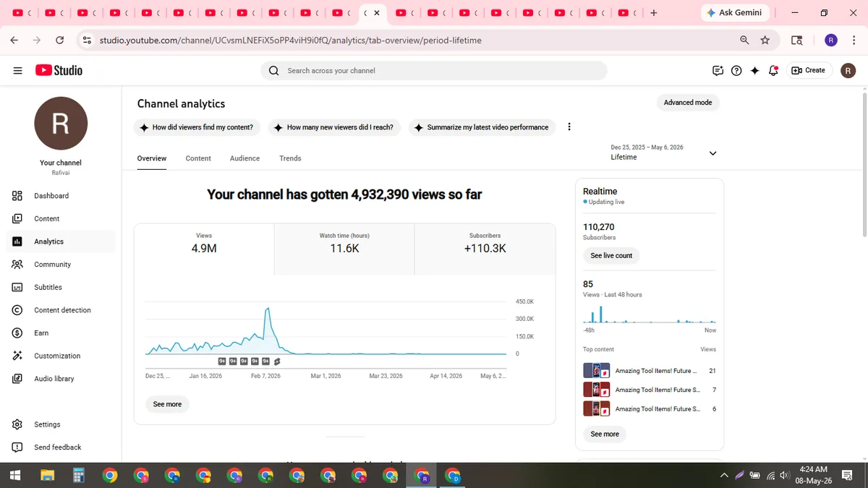Click the zoom magnifier icon in address bar
This screenshot has height=488, width=868.
coord(744,40)
